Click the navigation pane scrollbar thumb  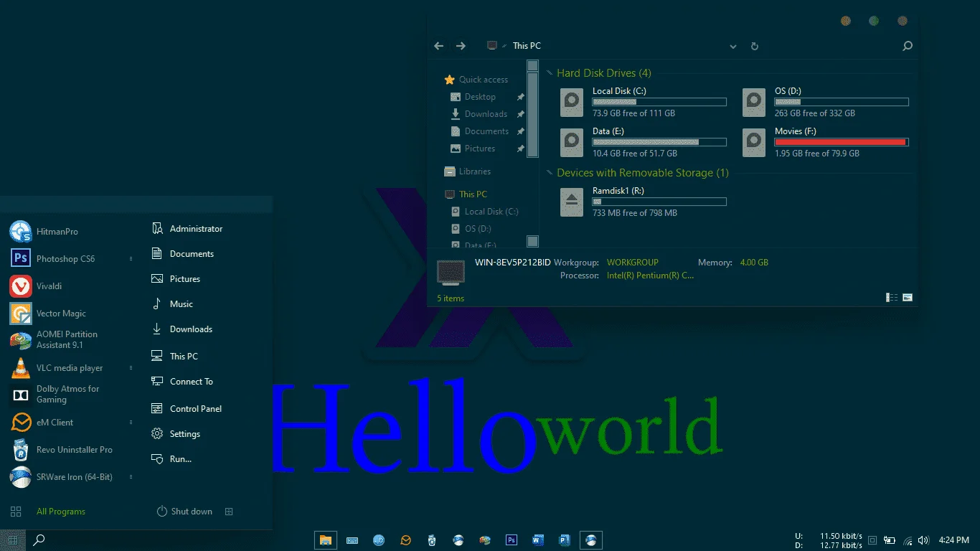[532, 115]
